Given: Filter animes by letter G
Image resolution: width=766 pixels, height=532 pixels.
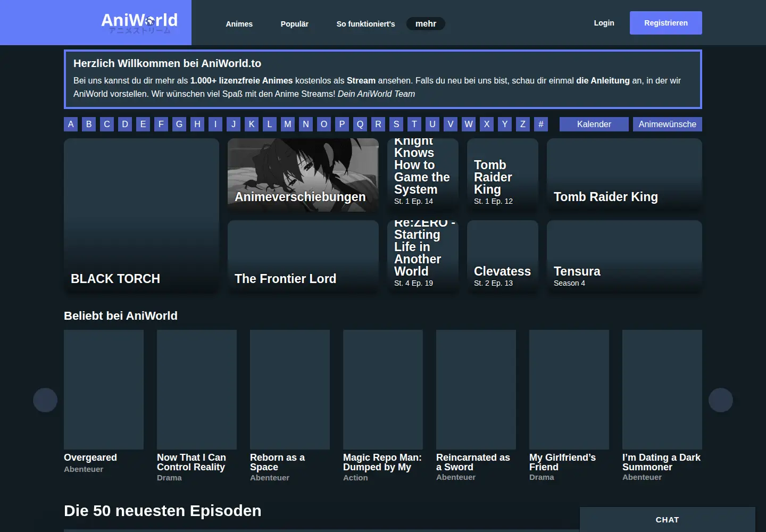Looking at the screenshot, I should tap(179, 124).
